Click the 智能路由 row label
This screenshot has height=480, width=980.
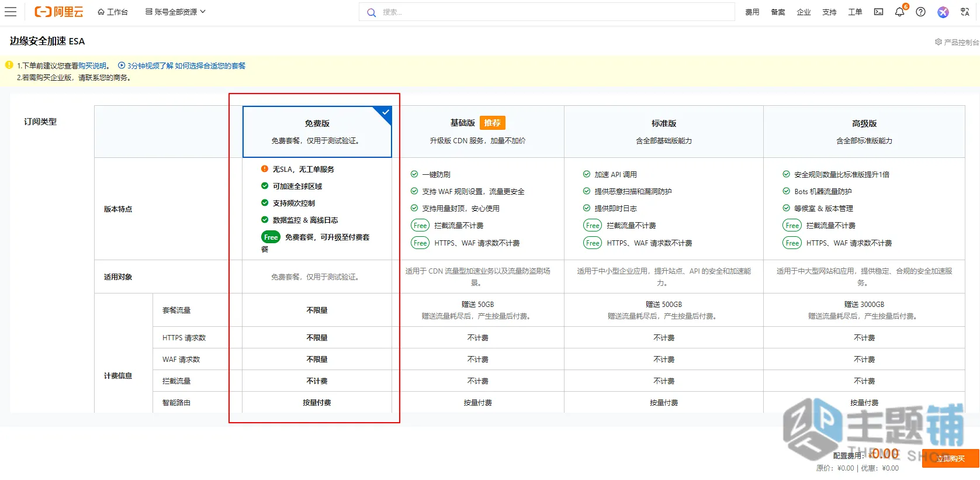tap(176, 403)
